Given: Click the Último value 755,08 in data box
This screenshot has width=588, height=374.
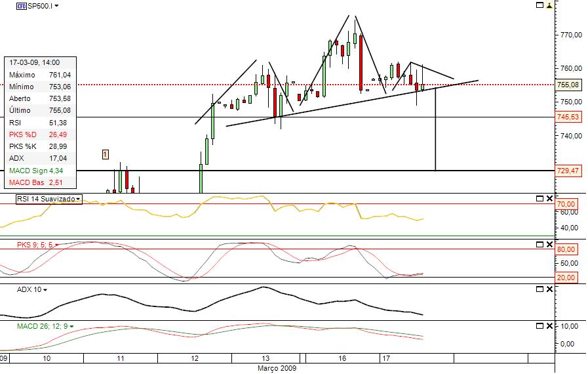Looking at the screenshot, I should (60, 110).
